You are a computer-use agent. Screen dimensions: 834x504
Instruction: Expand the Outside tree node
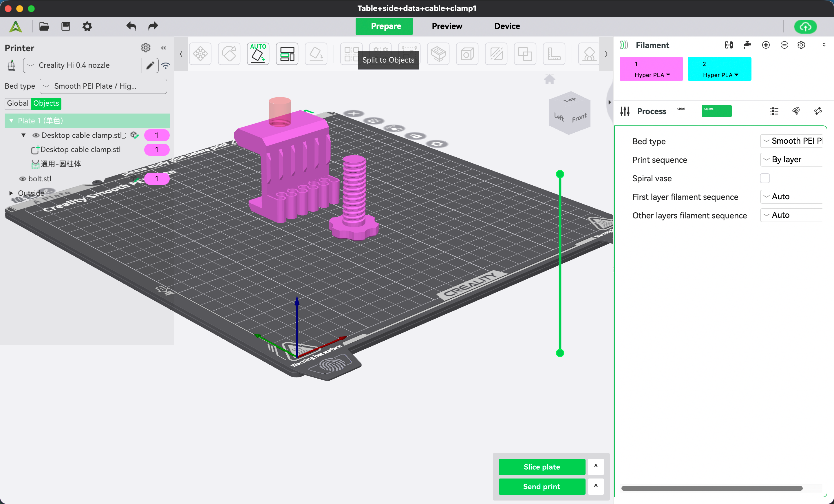point(11,193)
